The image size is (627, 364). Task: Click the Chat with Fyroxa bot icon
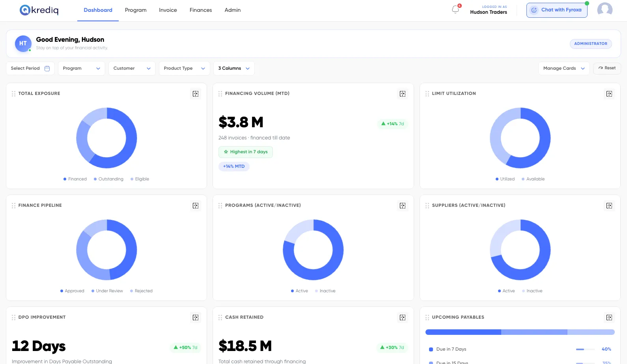click(x=534, y=10)
